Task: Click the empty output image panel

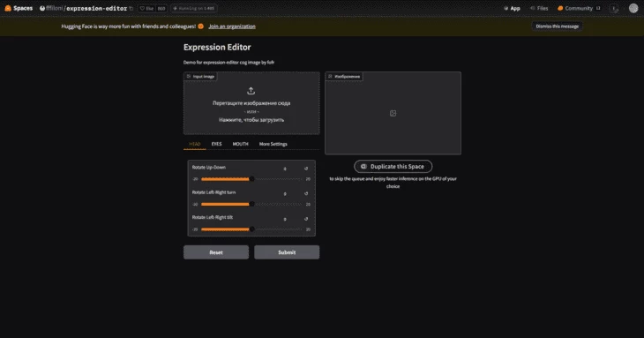Action: (393, 113)
